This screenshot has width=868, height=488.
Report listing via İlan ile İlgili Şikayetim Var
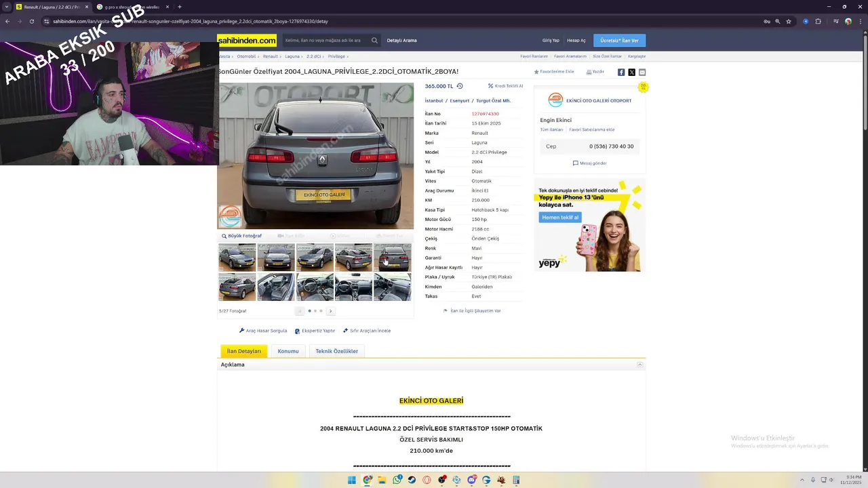point(472,310)
